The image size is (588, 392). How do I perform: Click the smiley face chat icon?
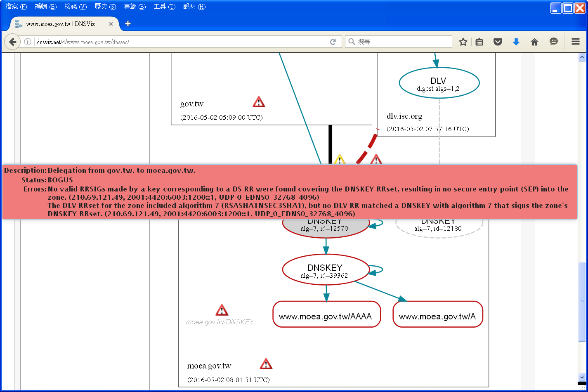click(x=553, y=42)
